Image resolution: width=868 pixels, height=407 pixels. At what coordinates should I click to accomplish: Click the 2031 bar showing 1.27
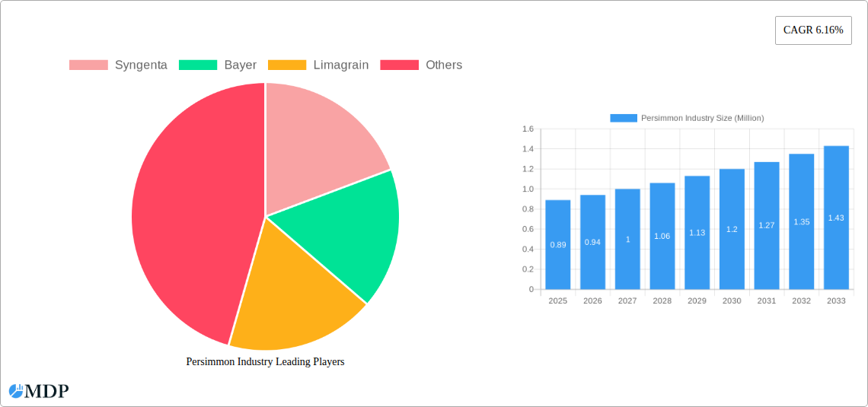pos(767,226)
